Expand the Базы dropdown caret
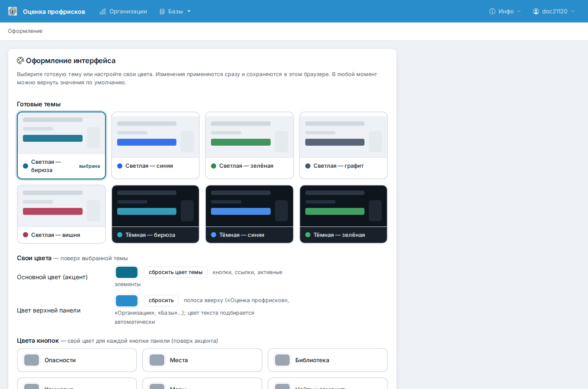This screenshot has height=389, width=588. tap(189, 11)
